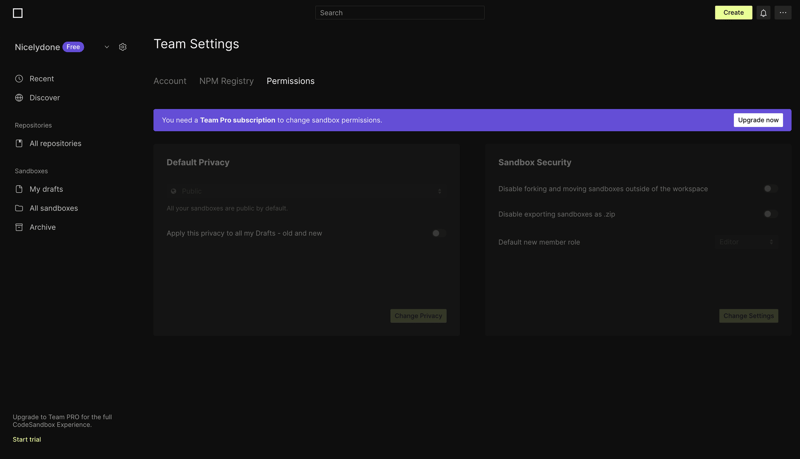Click the Sandbox Security heading

(535, 162)
